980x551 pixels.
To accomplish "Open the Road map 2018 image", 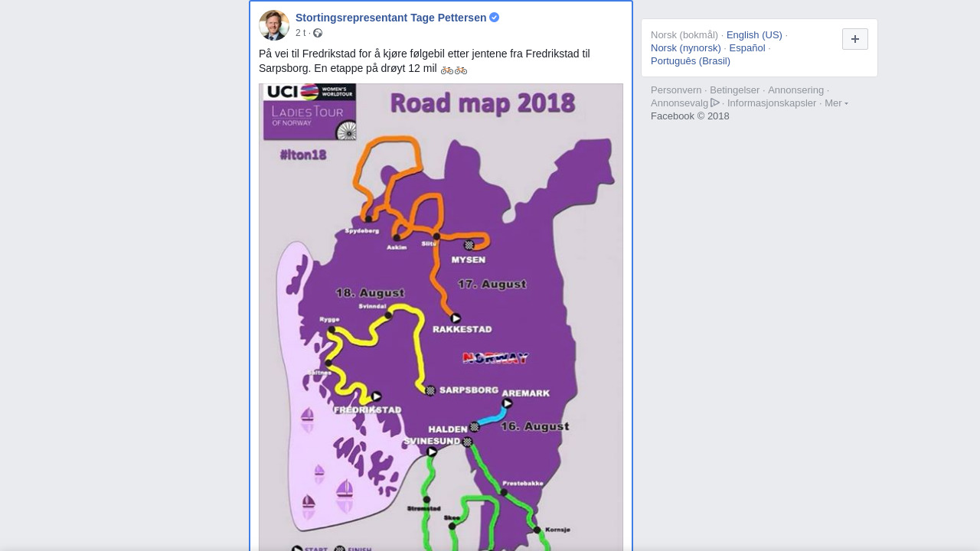I will click(441, 317).
